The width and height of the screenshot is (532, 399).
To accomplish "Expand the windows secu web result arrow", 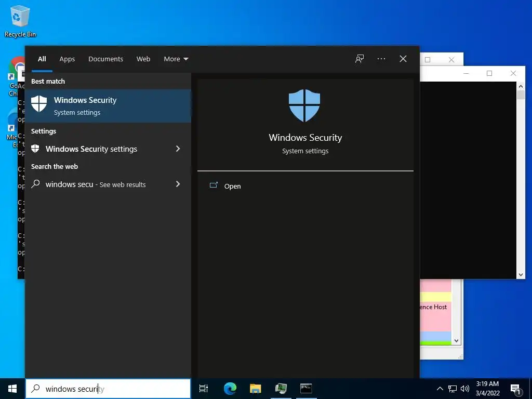I will point(178,184).
